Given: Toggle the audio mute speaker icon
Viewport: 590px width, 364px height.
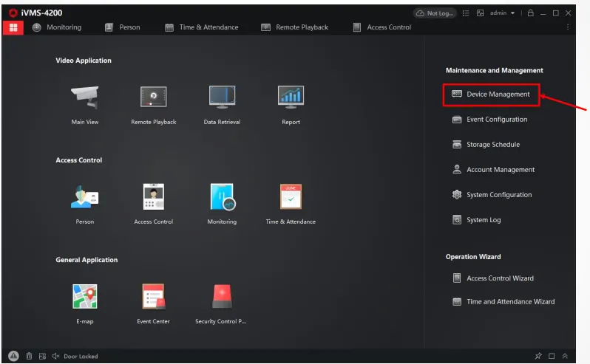Looking at the screenshot, I should click(x=55, y=356).
